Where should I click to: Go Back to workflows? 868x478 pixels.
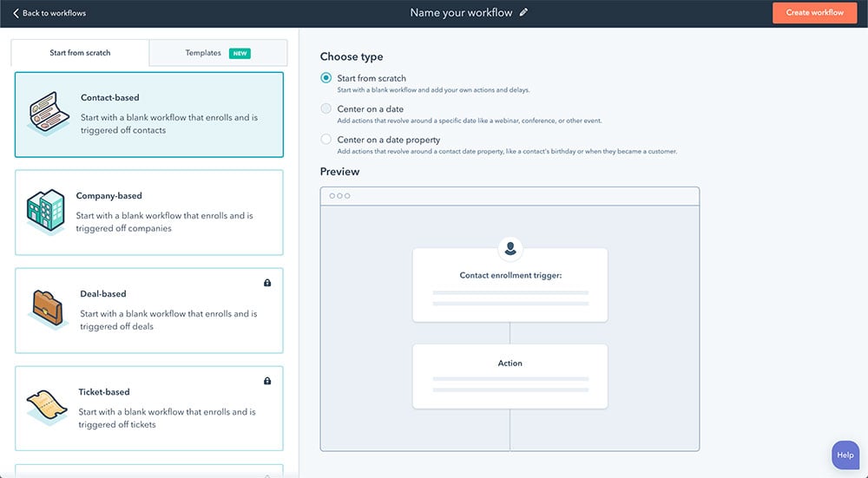(x=49, y=13)
